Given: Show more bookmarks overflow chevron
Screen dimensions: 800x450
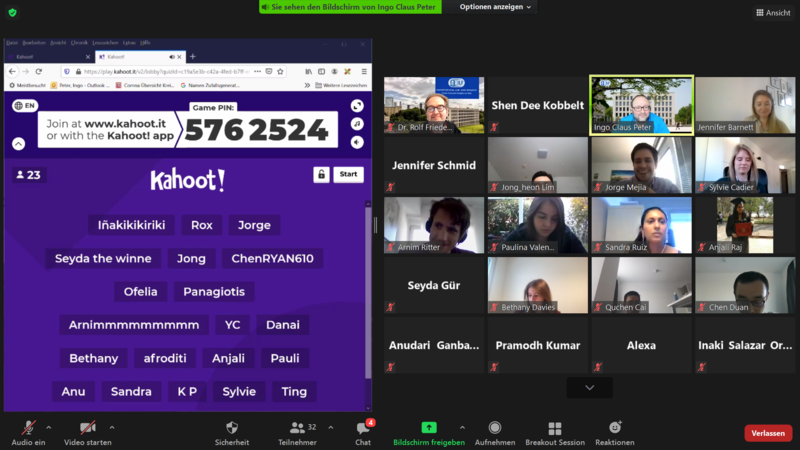Looking at the screenshot, I should click(307, 85).
